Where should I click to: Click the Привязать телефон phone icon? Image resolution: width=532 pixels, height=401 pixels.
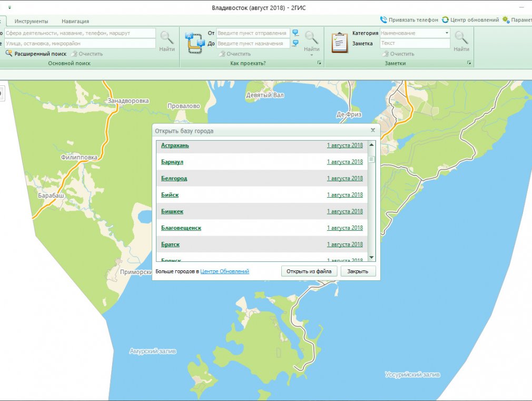click(x=383, y=19)
